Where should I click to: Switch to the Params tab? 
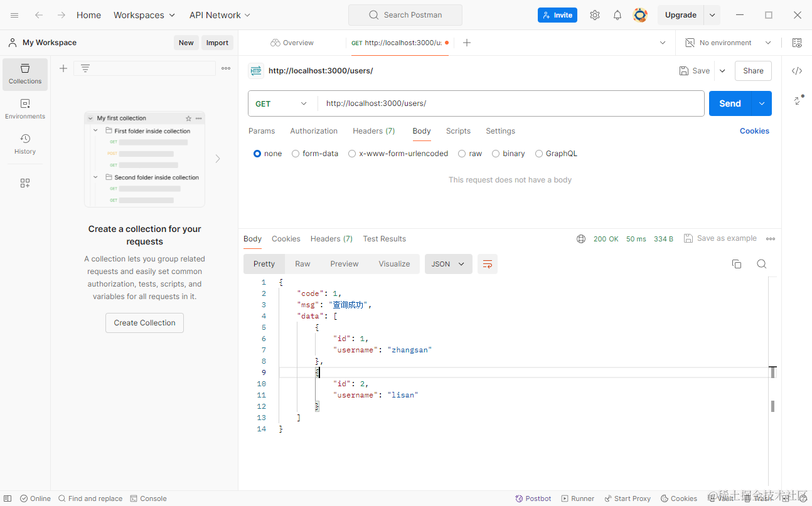pos(262,131)
